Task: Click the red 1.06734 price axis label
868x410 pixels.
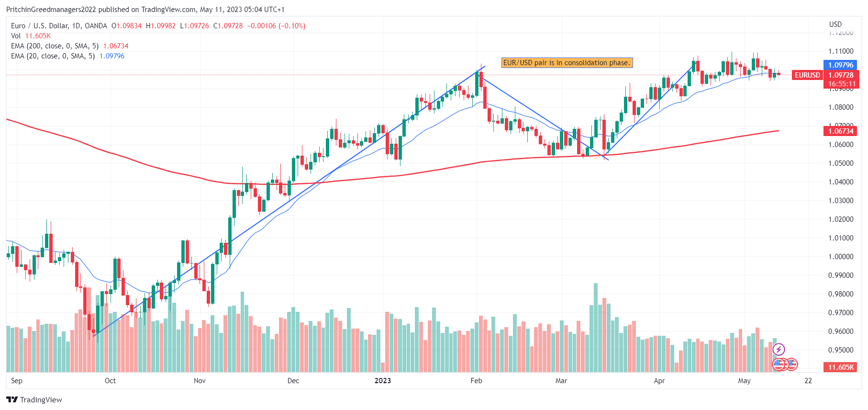Action: pyautogui.click(x=841, y=131)
